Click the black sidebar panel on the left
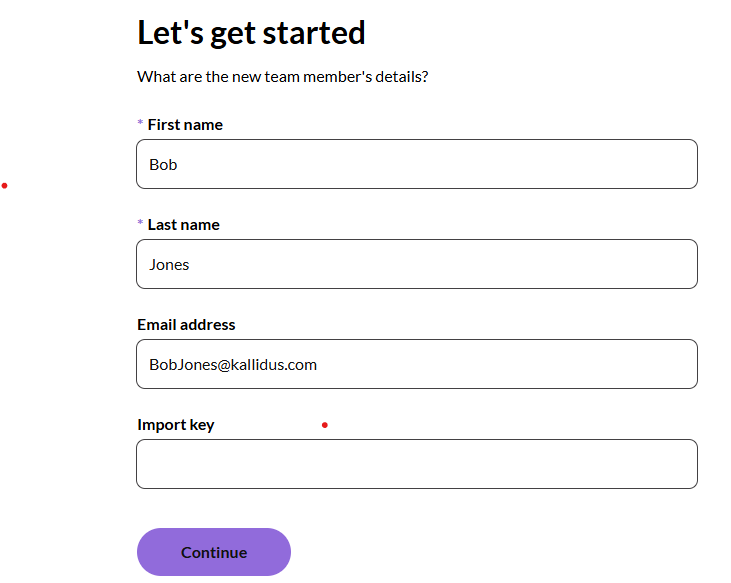The image size is (731, 583). [x=63, y=350]
